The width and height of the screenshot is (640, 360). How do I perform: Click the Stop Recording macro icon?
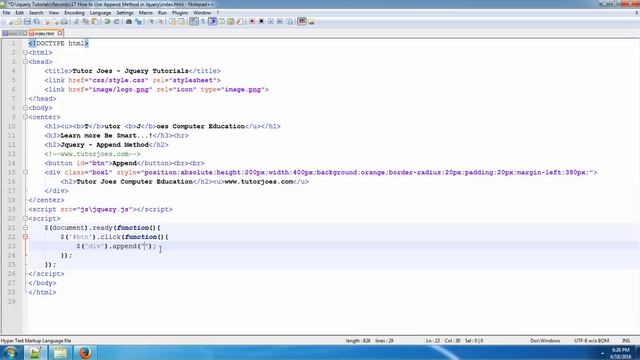[261, 22]
